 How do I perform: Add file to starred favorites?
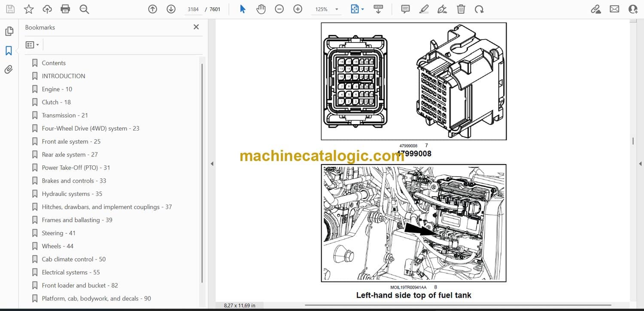click(29, 9)
